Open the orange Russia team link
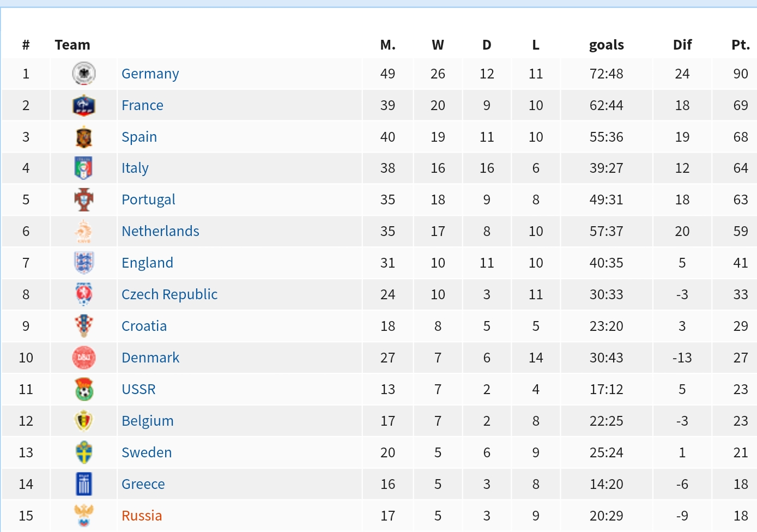This screenshot has height=532, width=757. 142,516
